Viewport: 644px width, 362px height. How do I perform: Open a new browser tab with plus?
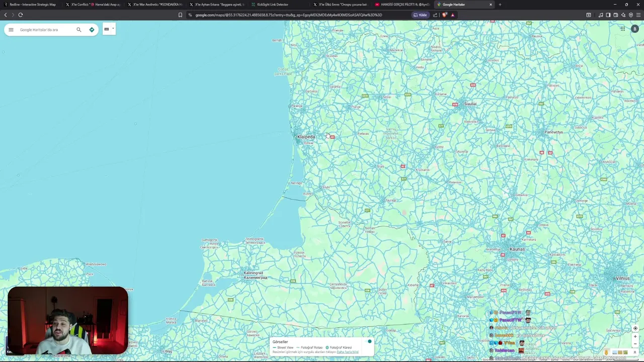click(500, 5)
